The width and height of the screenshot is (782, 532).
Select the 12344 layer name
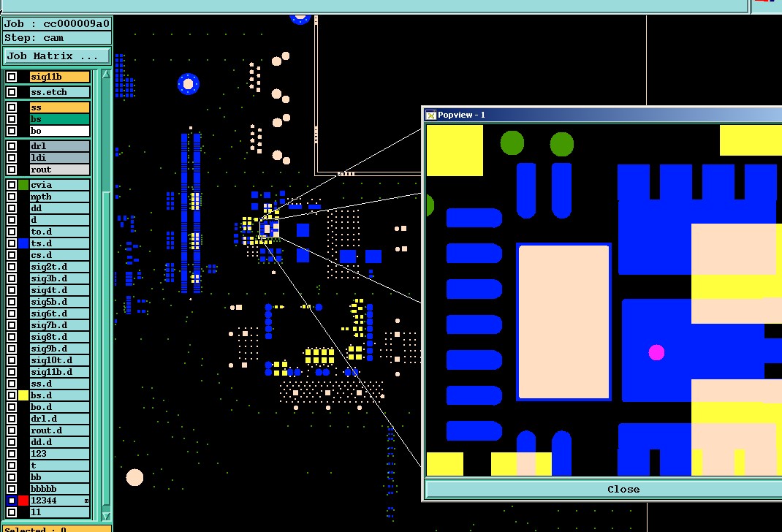(60, 501)
